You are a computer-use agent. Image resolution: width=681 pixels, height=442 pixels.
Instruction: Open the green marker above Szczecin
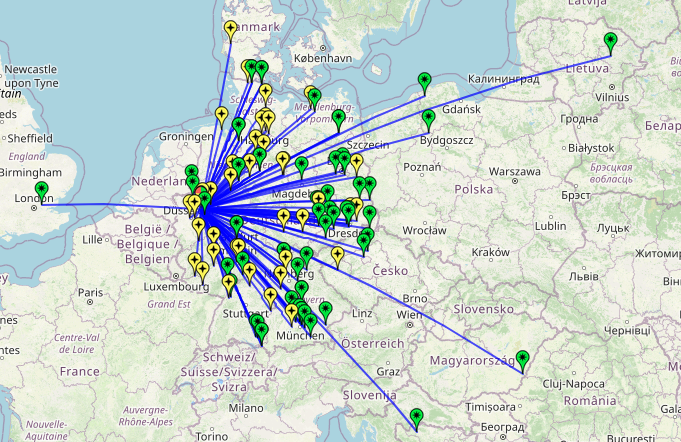click(x=339, y=119)
